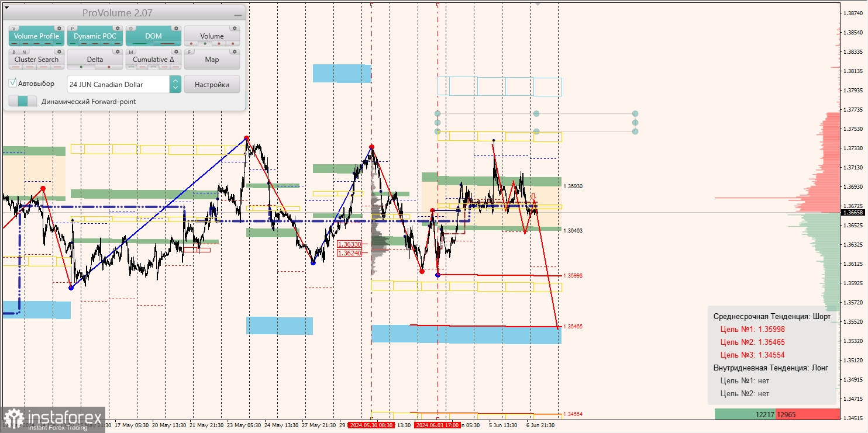Viewport: 868px width, 433px height.
Task: Click Среднесрочная Тенденция: Шорт text
Action: pos(772,316)
